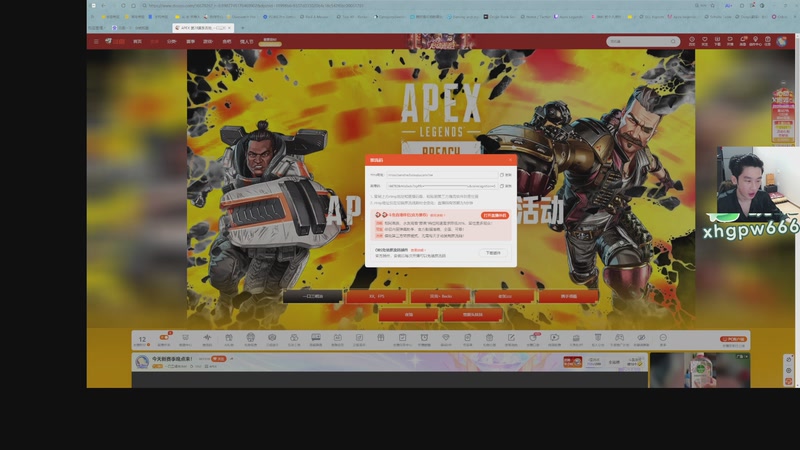Click the white plugin download button in dialog
Viewport: 800px width, 450px height.
pyautogui.click(x=493, y=253)
